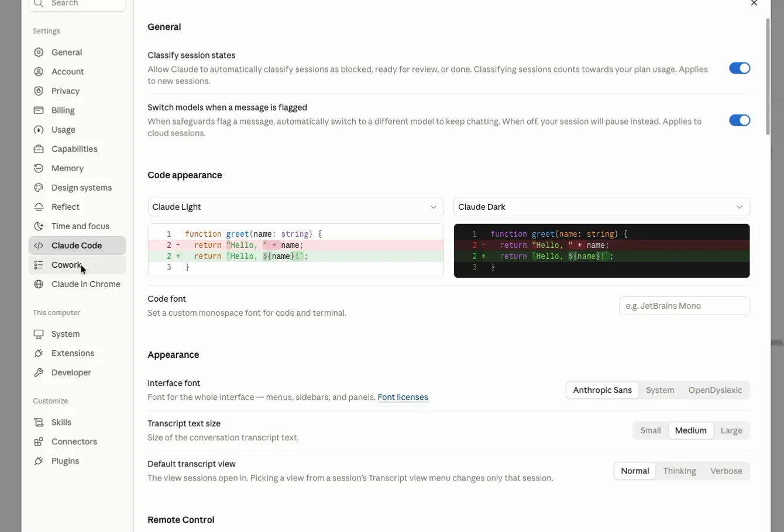Click the Code font input field
This screenshot has height=532, width=784.
685,306
